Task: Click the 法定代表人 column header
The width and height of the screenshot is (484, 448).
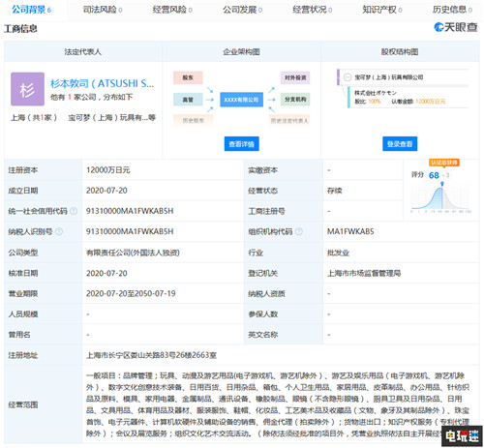Action: (x=83, y=51)
